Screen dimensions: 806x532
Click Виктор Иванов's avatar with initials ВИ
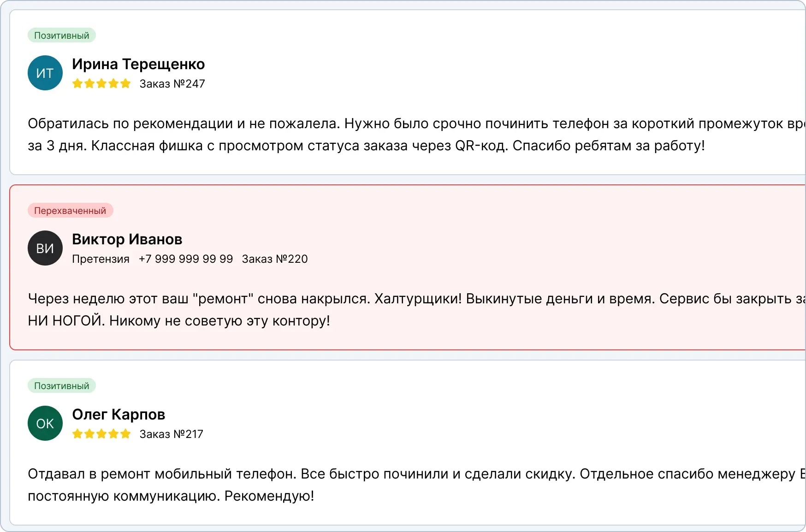(45, 248)
